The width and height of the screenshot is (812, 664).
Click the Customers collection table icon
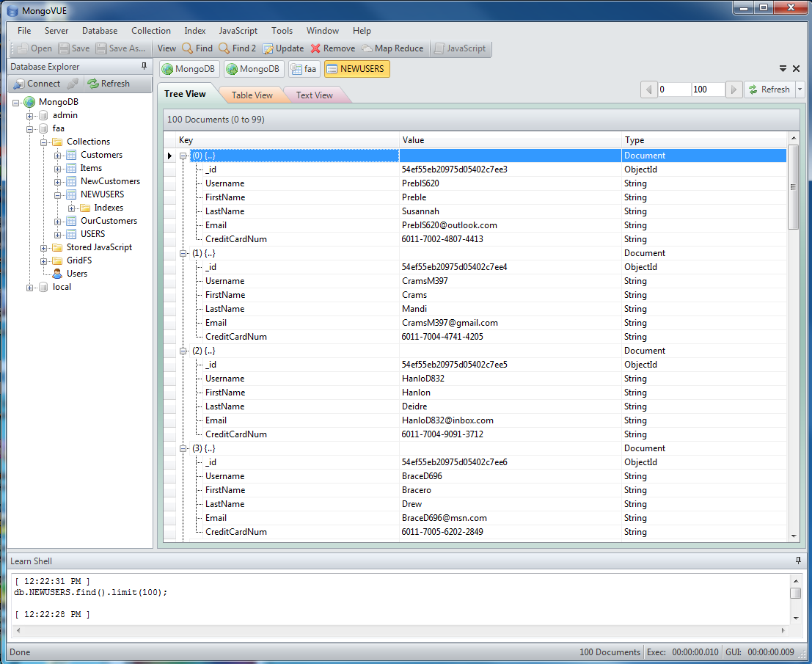[71, 155]
